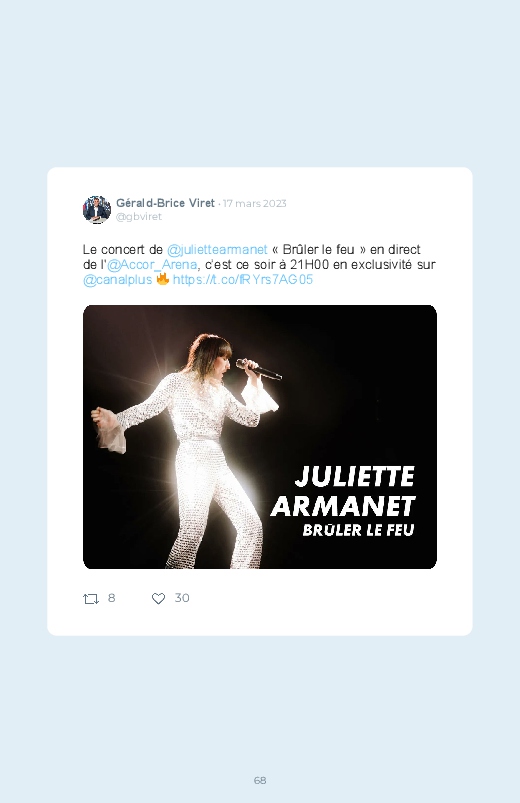Follow the https://t.co/fRYrs7AG05 link
Image resolution: width=520 pixels, height=803 pixels.
[x=243, y=280]
